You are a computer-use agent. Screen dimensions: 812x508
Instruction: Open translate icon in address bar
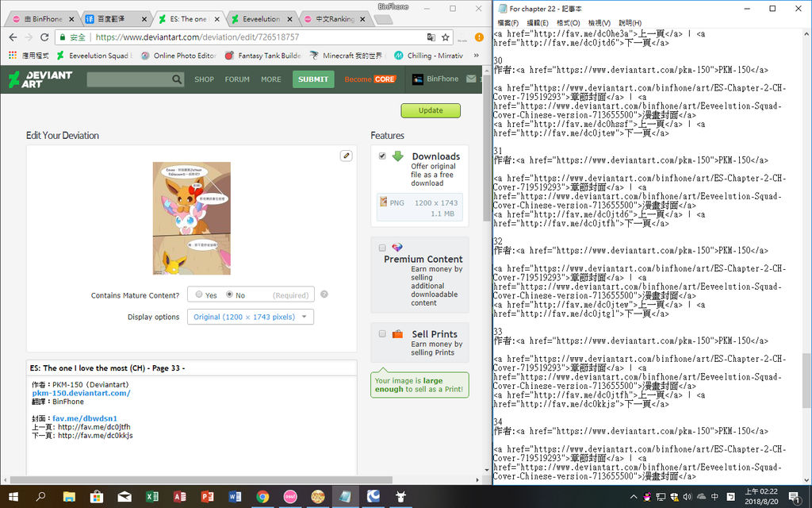point(431,37)
